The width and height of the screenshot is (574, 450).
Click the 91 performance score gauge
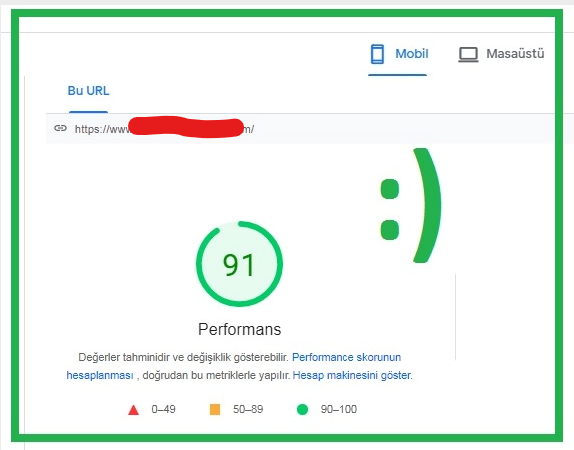pos(239,264)
